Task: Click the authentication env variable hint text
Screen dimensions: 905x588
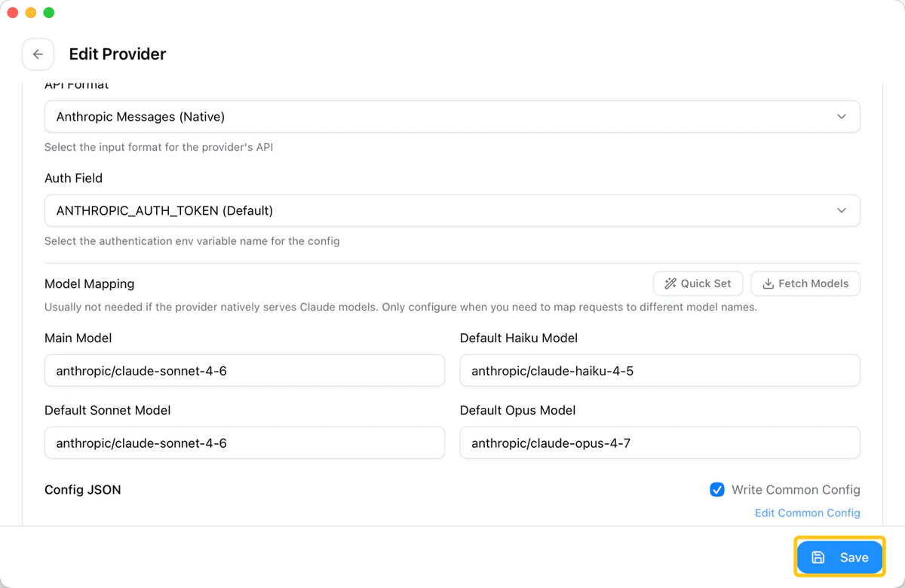Action: pyautogui.click(x=192, y=242)
